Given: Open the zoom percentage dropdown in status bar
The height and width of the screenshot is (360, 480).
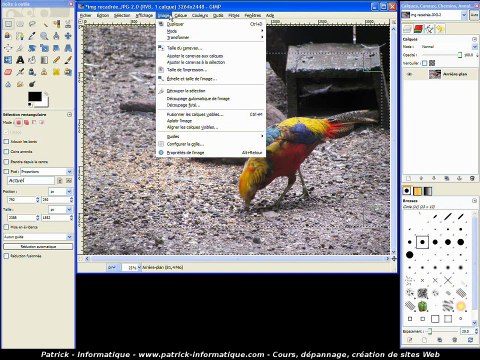Looking at the screenshot, I should [132, 267].
